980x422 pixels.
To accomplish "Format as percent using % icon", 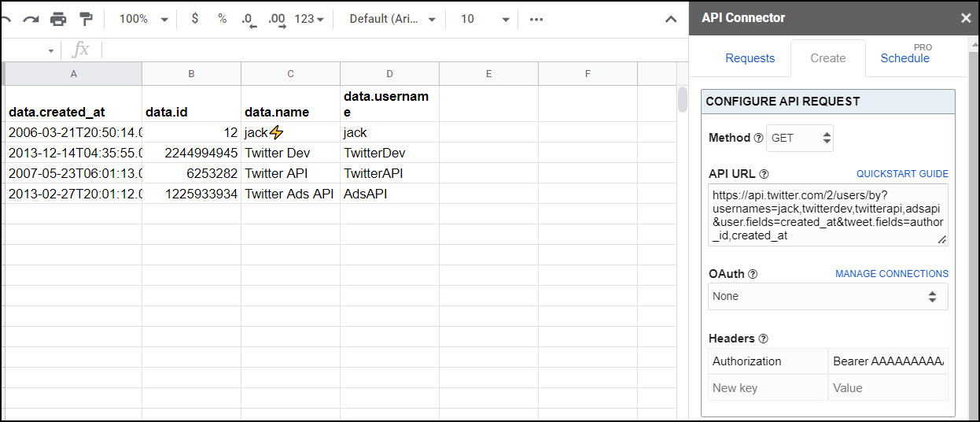I will (223, 19).
